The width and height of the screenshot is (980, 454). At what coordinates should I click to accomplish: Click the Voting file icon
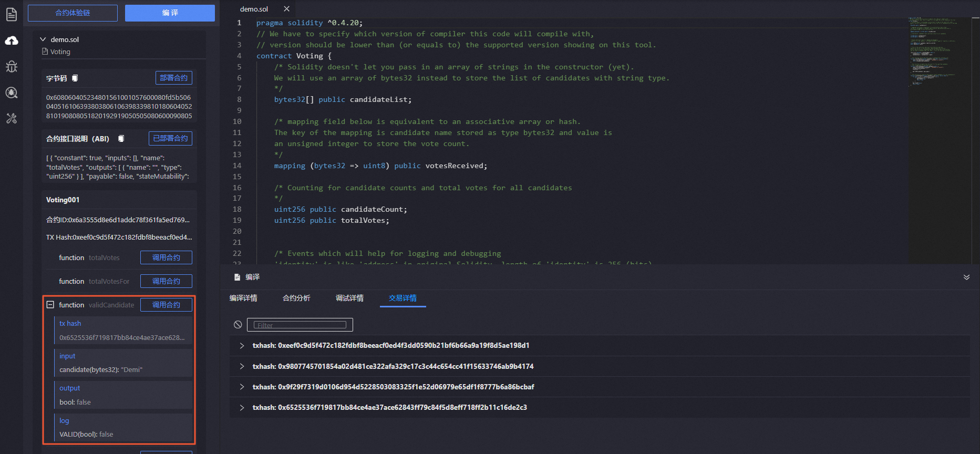pos(45,51)
